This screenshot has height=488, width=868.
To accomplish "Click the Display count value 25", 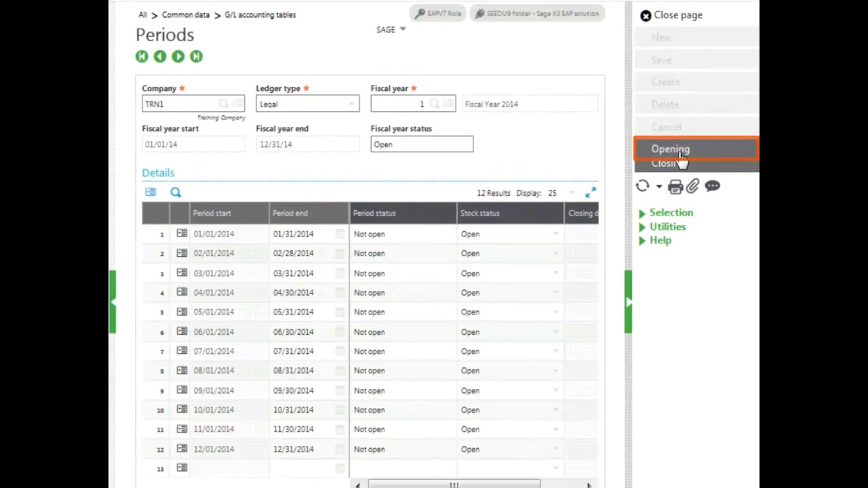I will tap(552, 193).
